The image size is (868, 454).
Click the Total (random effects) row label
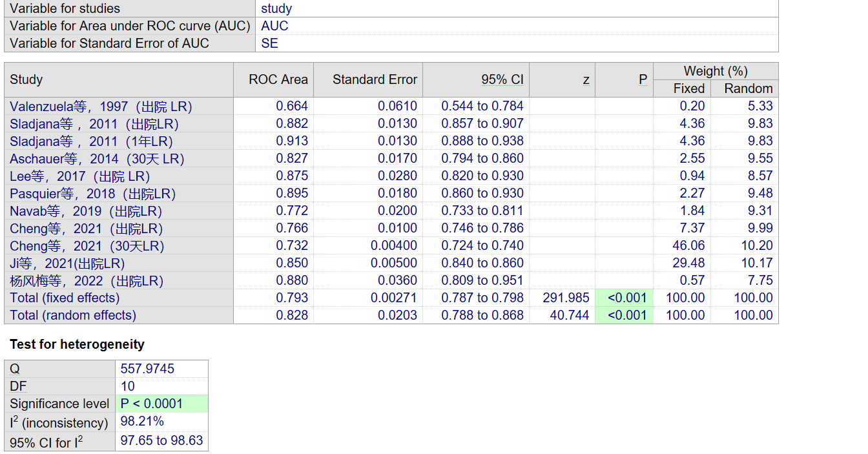click(x=73, y=315)
